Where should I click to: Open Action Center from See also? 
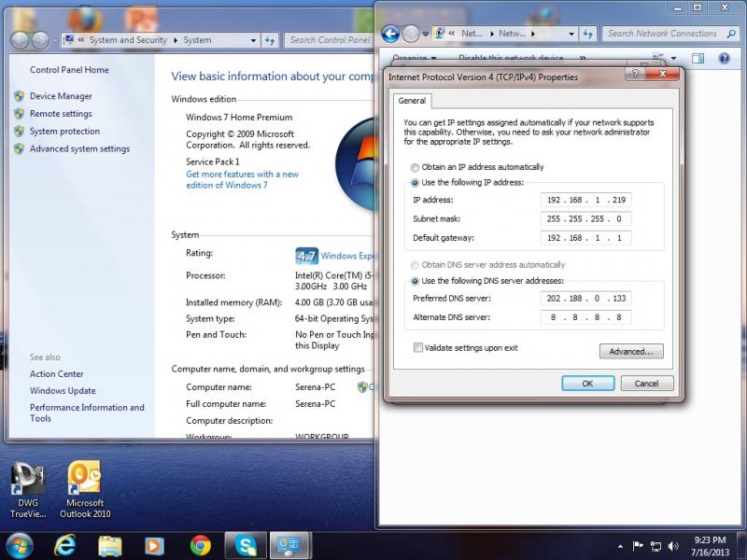pos(56,374)
